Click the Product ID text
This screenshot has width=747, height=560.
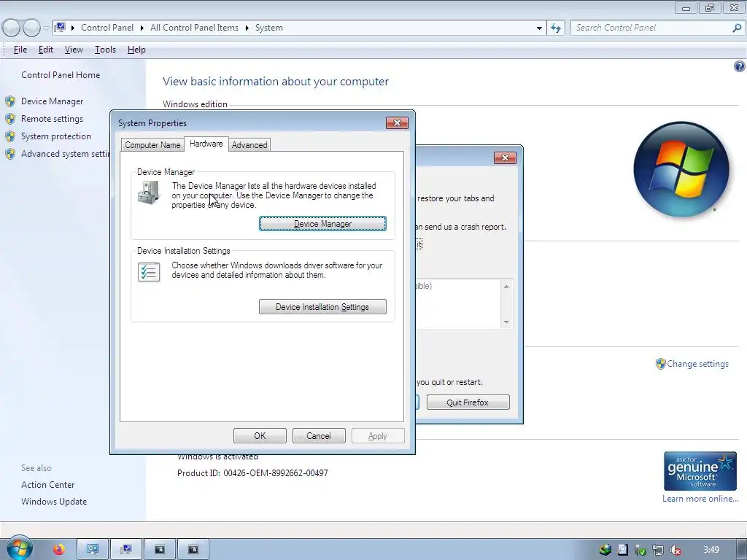252,472
